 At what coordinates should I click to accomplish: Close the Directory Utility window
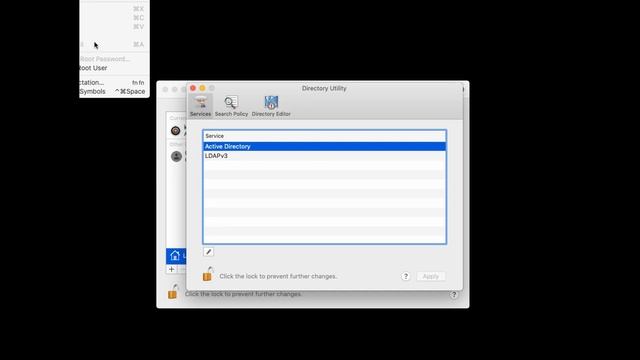(x=193, y=88)
